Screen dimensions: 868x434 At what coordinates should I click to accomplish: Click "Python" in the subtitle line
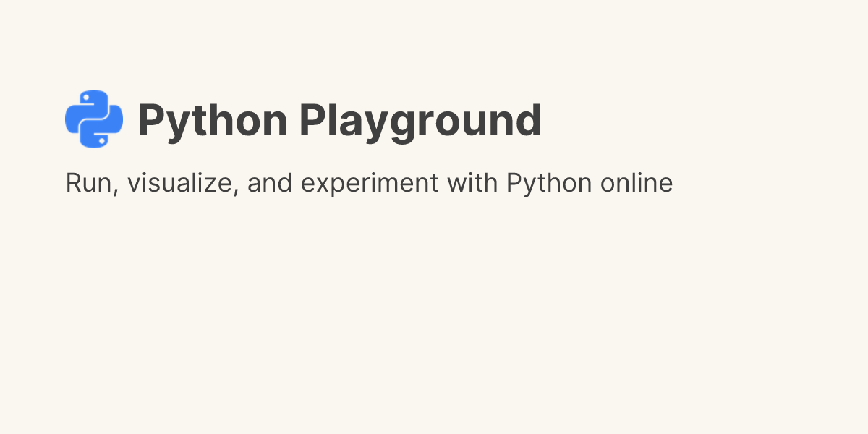coord(549,183)
